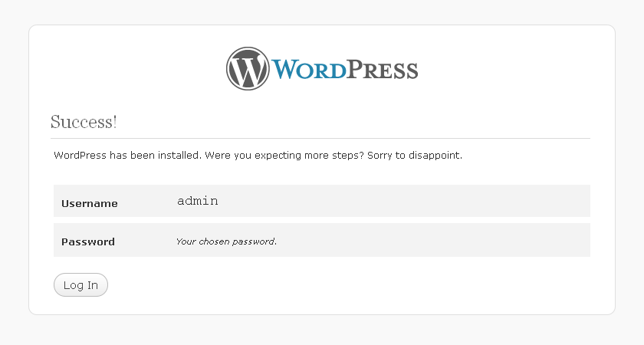The height and width of the screenshot is (345, 644).
Task: Click the blue 'Word' part of the logo
Action: click(308, 69)
